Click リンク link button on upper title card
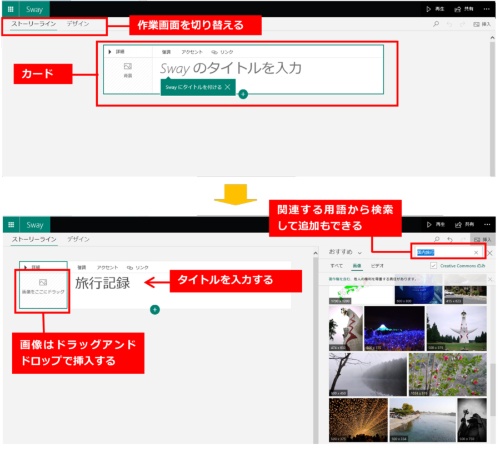The height and width of the screenshot is (451, 500). tap(222, 52)
